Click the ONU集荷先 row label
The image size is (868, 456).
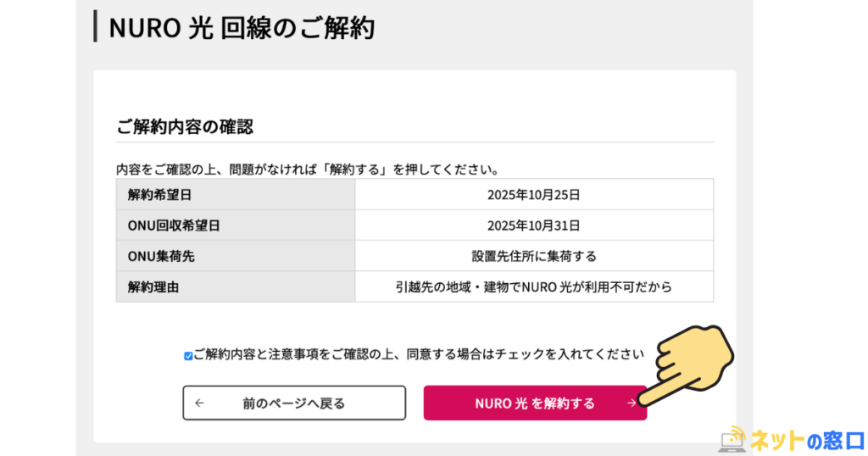pyautogui.click(x=161, y=256)
